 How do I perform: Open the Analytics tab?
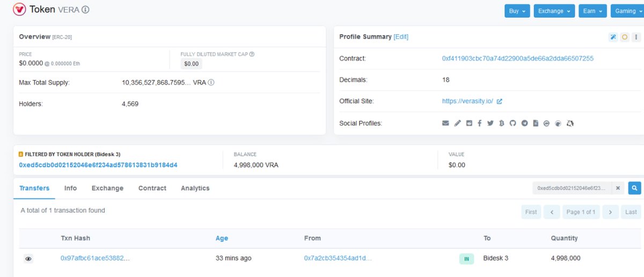coord(195,188)
